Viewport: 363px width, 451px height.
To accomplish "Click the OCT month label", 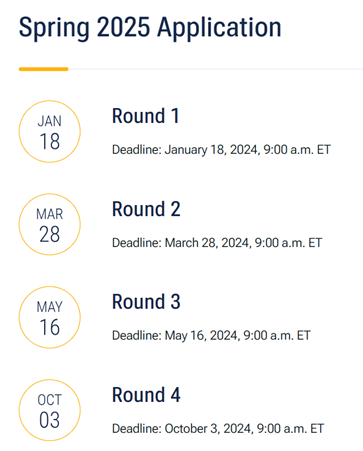I will [50, 400].
